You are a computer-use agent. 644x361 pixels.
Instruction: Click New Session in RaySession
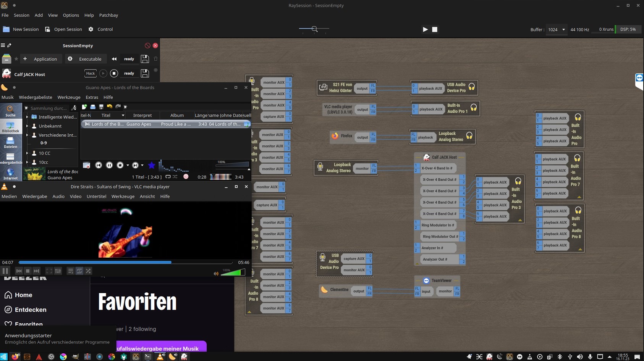click(21, 29)
